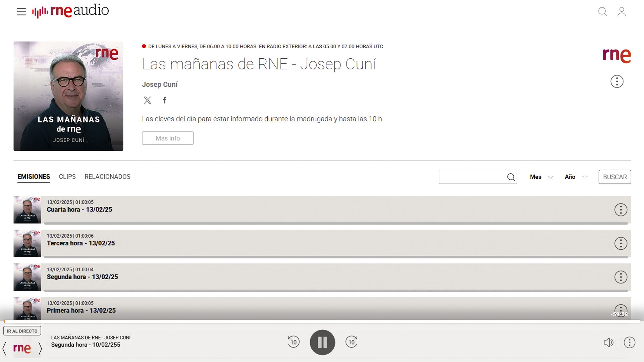Screen dimensions: 644x362
Task: Click the IR AL DIRECTO button
Action: point(22,331)
